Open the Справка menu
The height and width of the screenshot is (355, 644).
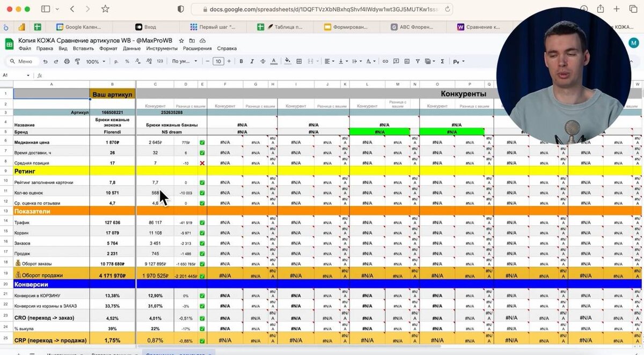(x=227, y=48)
